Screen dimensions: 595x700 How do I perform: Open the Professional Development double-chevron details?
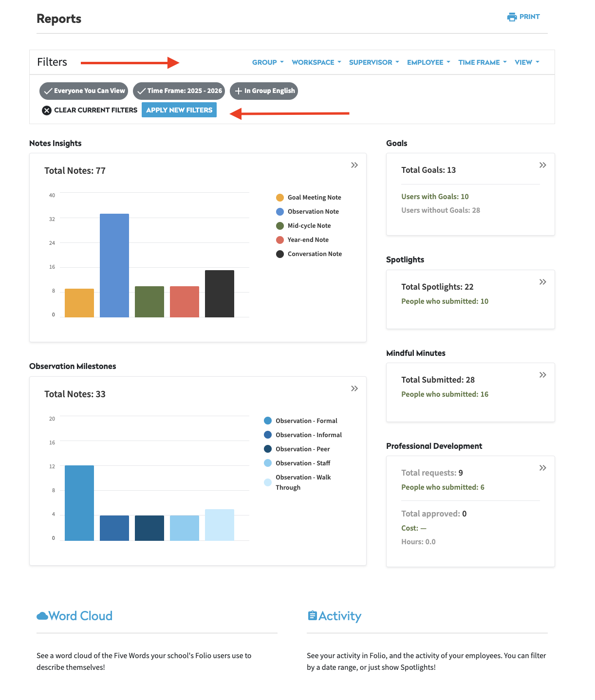coord(543,468)
